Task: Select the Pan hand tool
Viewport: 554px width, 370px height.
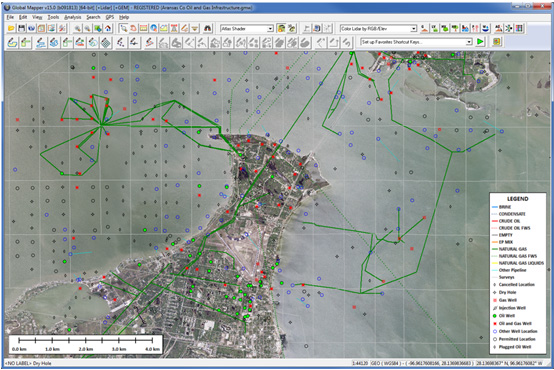Action: pos(133,28)
